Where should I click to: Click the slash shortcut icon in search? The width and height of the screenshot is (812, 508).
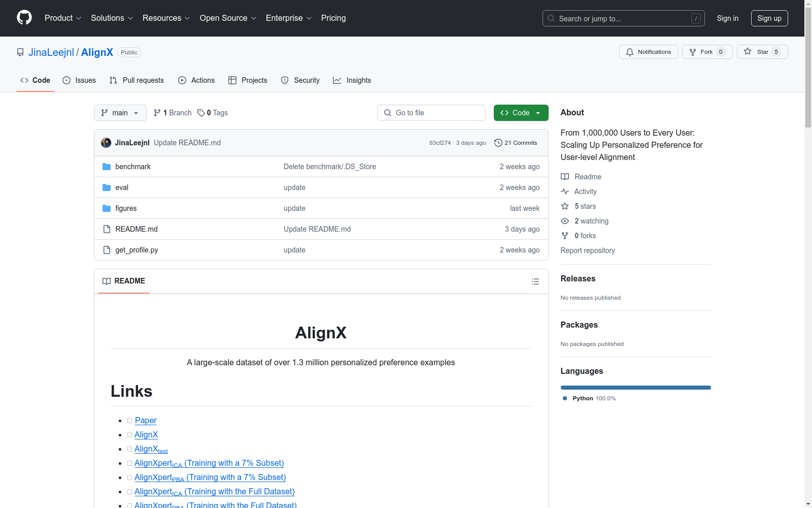pyautogui.click(x=696, y=18)
